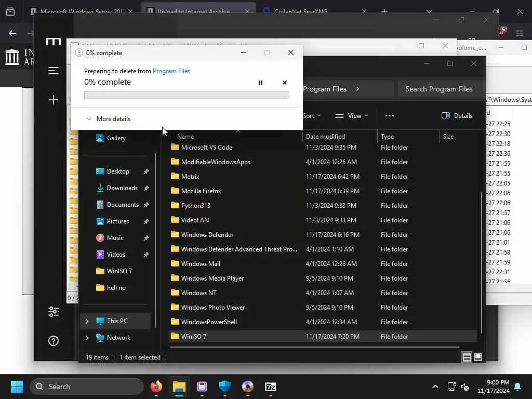This screenshot has height=399, width=532.
Task: Expand the chevron after Program Files breadcrumb
Action: (x=357, y=89)
